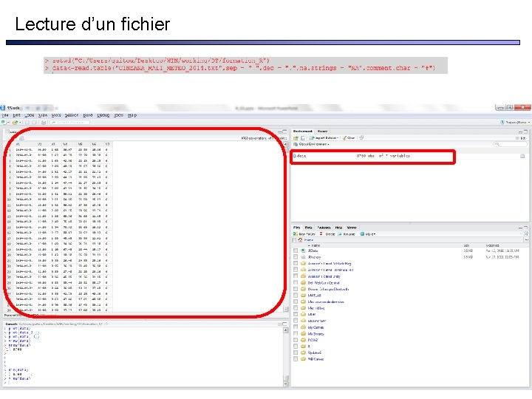Click the Load Workspace icon in Environment pane

pyautogui.click(x=296, y=138)
